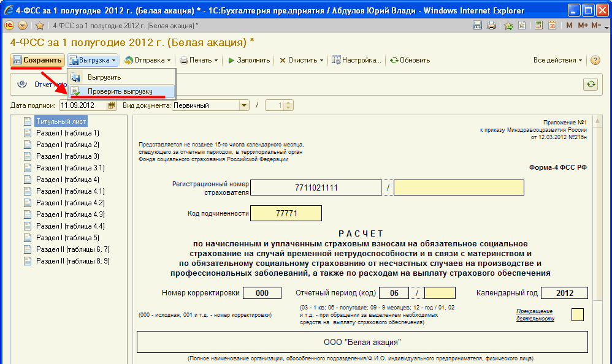Click the eye-like icon in status panel
Screen dimensions: 612x364
22,85
